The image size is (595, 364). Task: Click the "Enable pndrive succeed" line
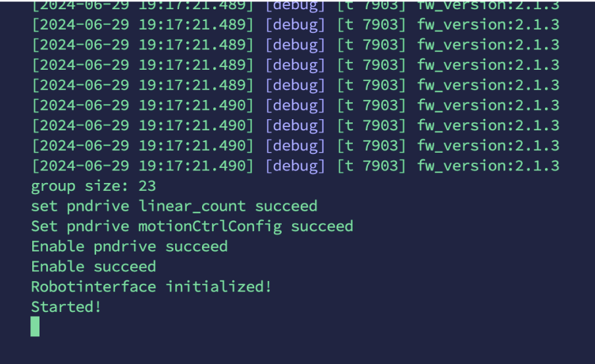pyautogui.click(x=130, y=246)
